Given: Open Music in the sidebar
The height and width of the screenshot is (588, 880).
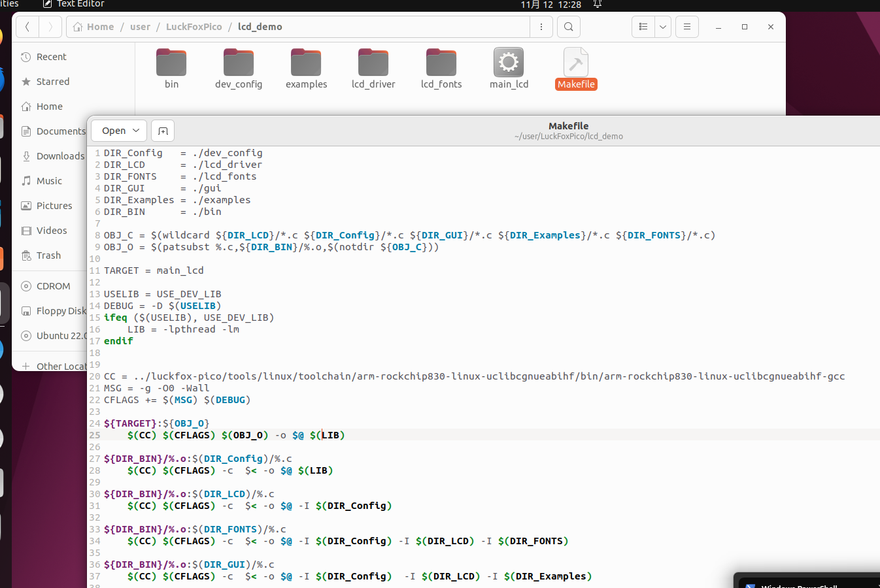Looking at the screenshot, I should 50,181.
